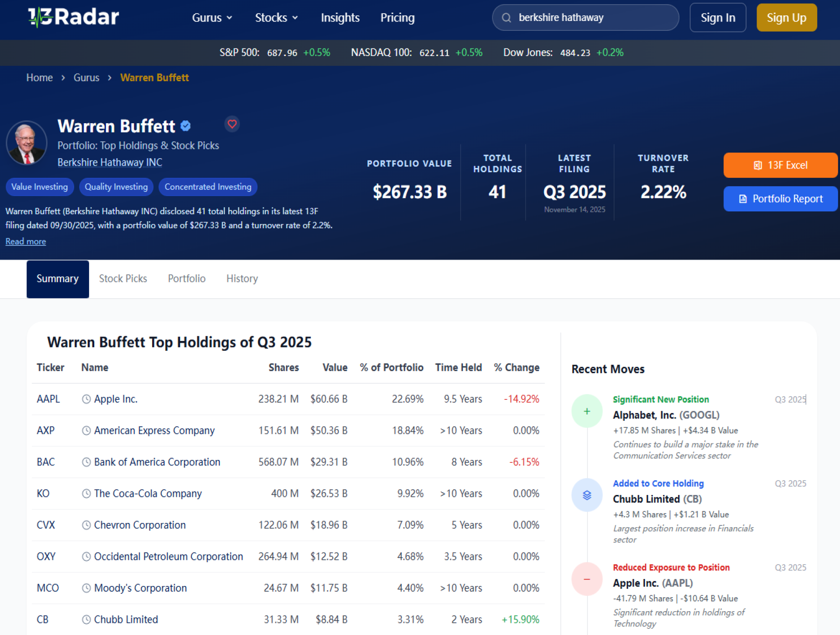Click the search magnifier icon

(506, 18)
